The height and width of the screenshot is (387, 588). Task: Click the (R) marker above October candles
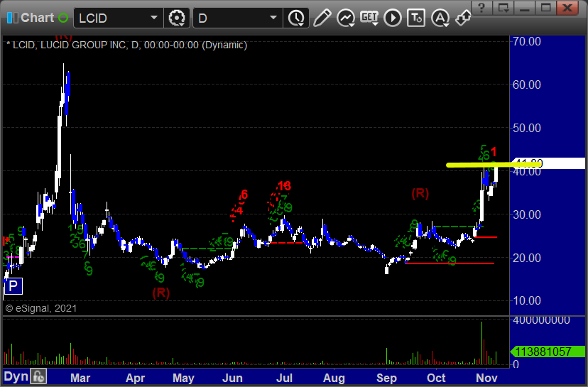click(420, 193)
